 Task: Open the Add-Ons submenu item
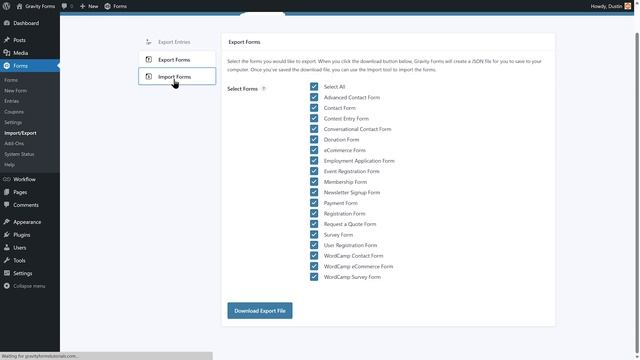click(14, 143)
